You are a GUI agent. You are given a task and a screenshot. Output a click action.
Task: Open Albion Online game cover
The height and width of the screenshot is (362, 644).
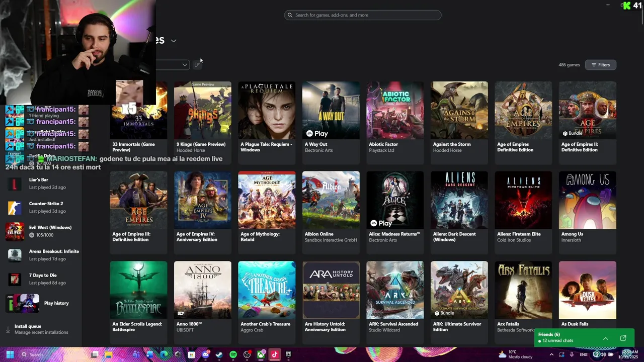click(x=331, y=200)
